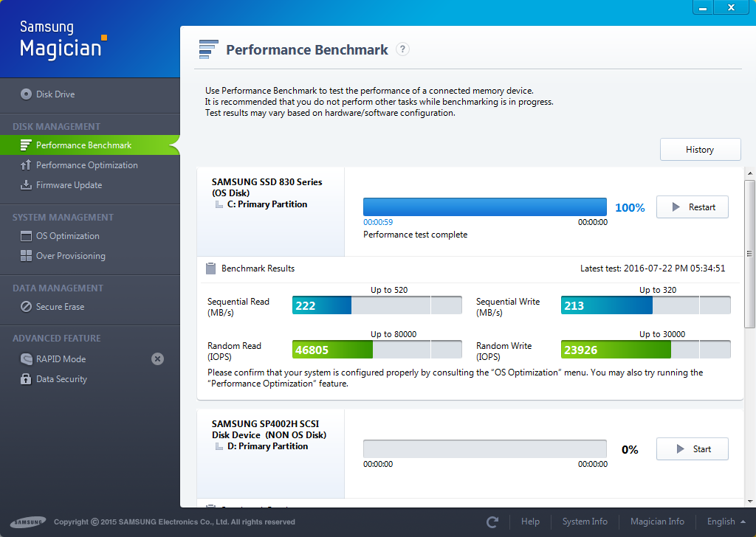Open RAPID Mode feature
756x537 pixels.
61,358
